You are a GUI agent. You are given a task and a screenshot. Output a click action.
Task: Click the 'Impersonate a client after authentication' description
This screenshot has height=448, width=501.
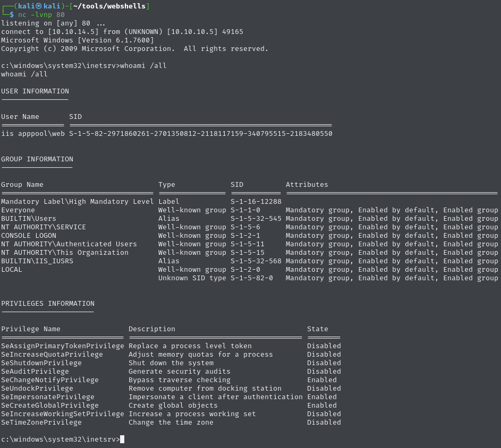[x=216, y=397]
